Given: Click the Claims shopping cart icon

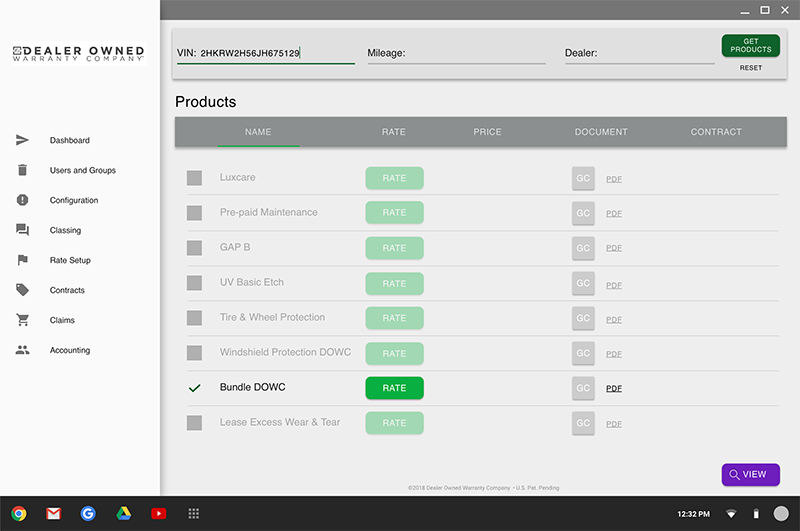Looking at the screenshot, I should (x=22, y=320).
